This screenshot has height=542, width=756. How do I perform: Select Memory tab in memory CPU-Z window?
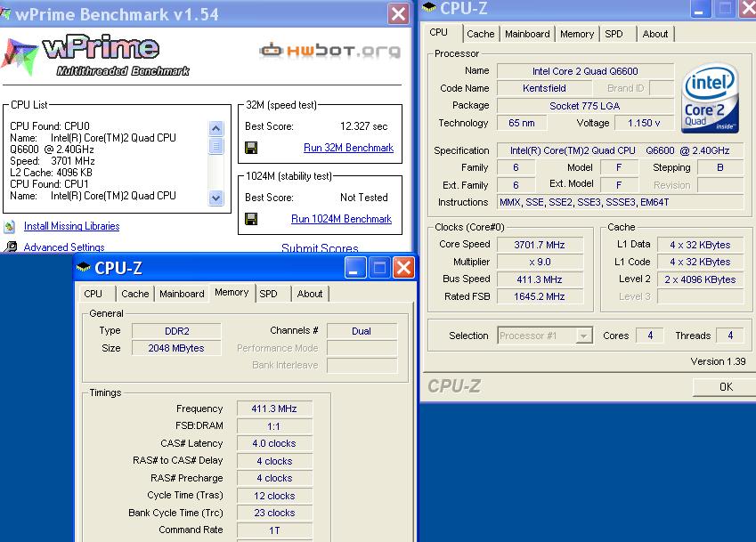tap(232, 292)
